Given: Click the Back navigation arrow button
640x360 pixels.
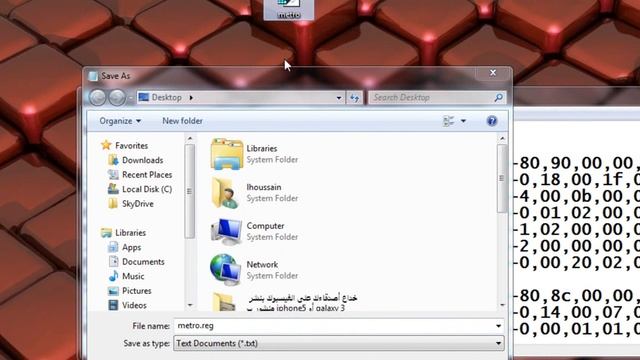Looking at the screenshot, I should 98,98.
